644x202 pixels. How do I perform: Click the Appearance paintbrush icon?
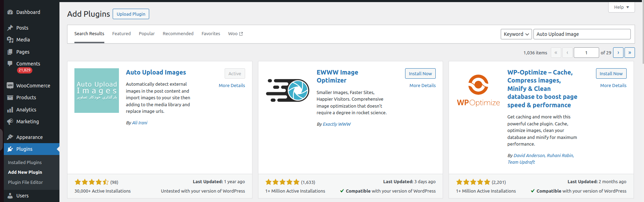coord(10,137)
